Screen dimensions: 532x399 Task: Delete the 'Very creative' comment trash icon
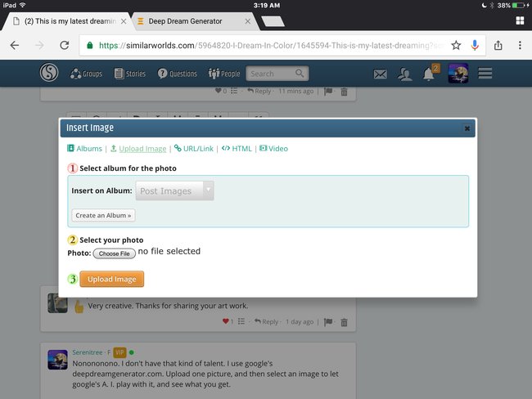pyautogui.click(x=344, y=322)
